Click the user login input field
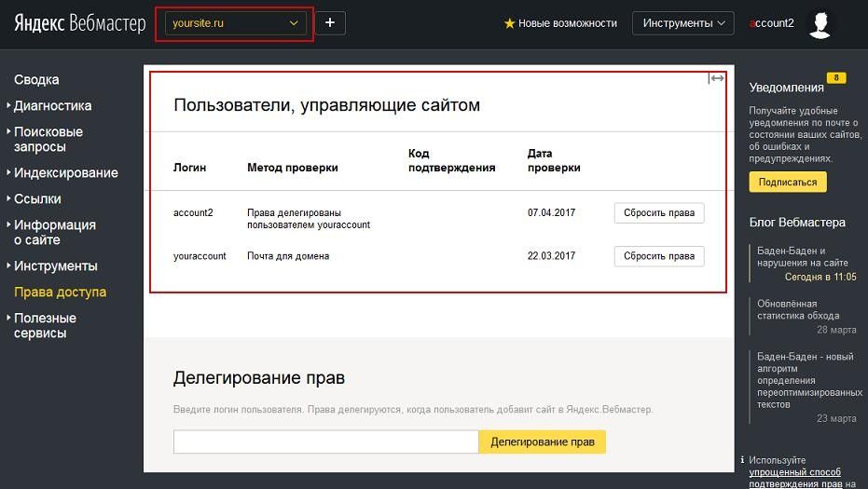This screenshot has height=489, width=868. 326,442
